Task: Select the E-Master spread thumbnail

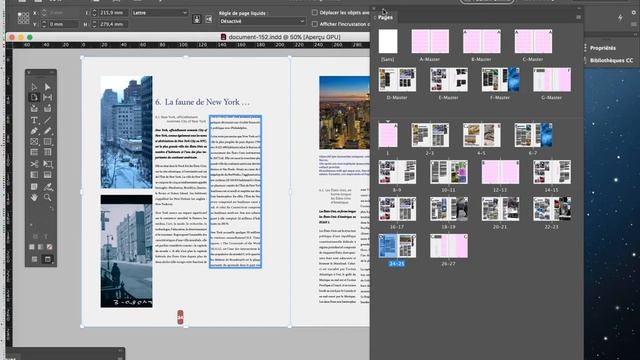Action: (x=449, y=79)
